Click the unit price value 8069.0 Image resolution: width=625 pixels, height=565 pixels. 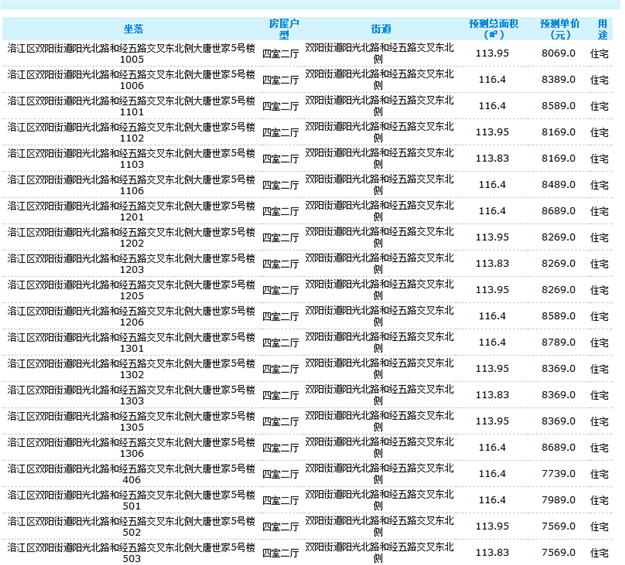tap(557, 53)
